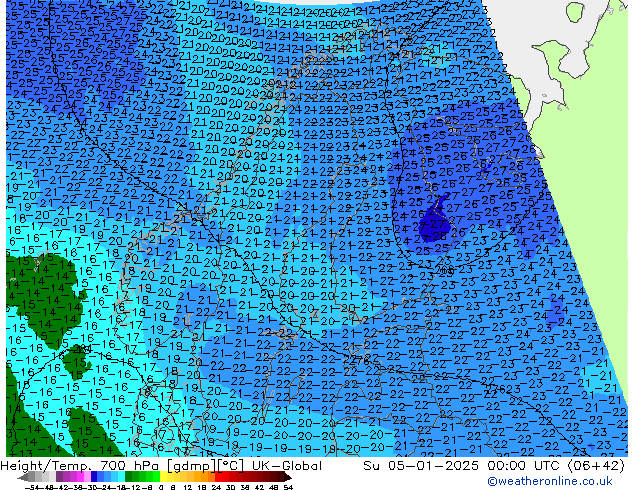
Task: Click the grey legend swatch near -54
Action: coord(32,477)
